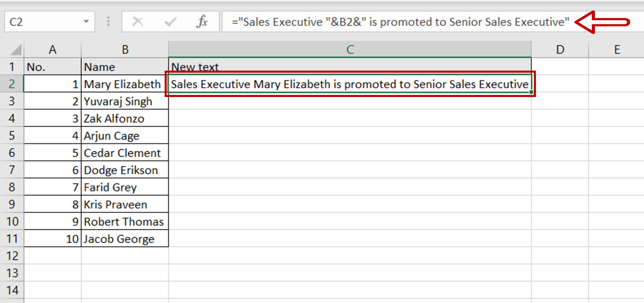Select column header B
The width and height of the screenshot is (644, 303).
pyautogui.click(x=125, y=49)
